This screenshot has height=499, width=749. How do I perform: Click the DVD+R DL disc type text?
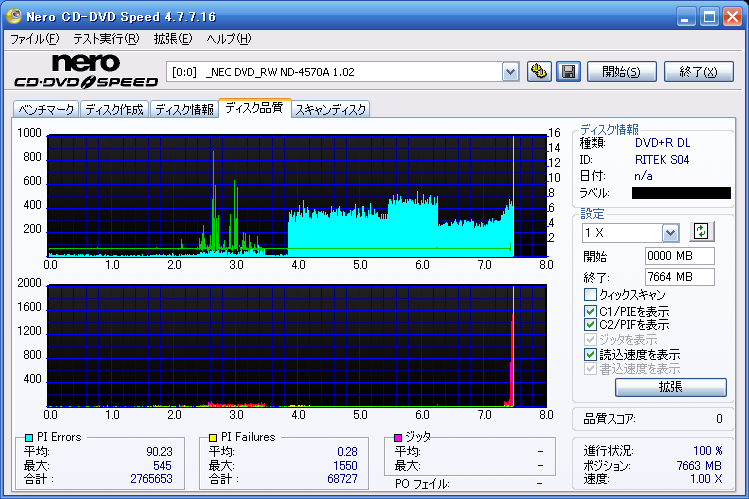tap(663, 143)
